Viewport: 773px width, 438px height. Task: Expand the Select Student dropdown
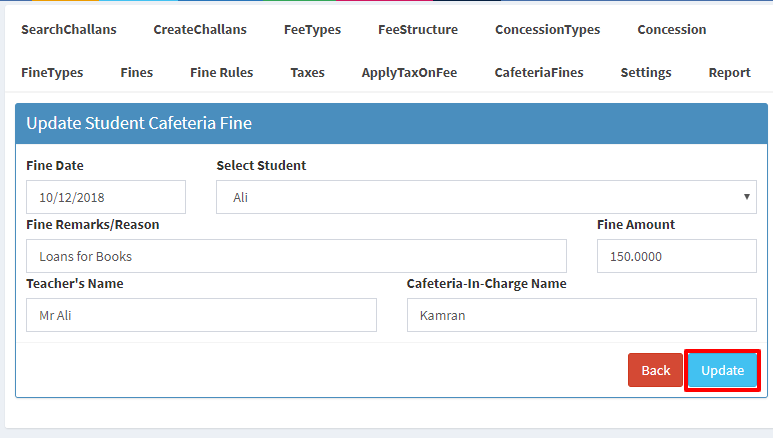pyautogui.click(x=486, y=197)
